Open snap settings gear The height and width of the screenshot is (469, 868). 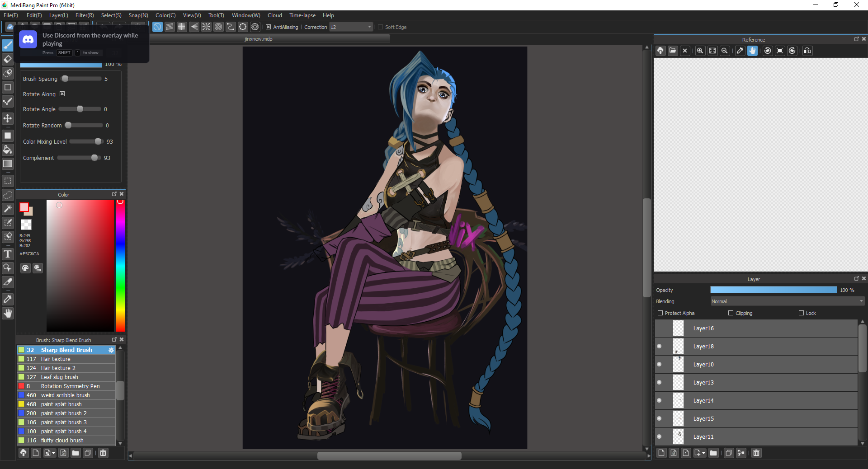coord(255,27)
